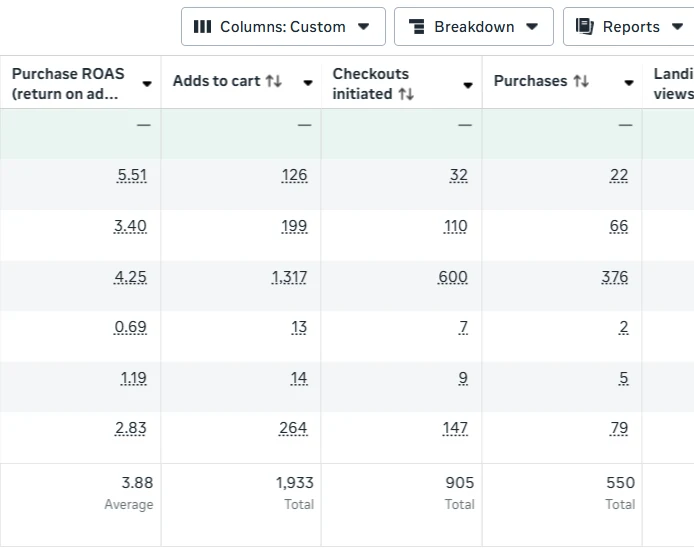The width and height of the screenshot is (694, 548).
Task: Click Checkouts initiated value 600
Action: coord(453,277)
